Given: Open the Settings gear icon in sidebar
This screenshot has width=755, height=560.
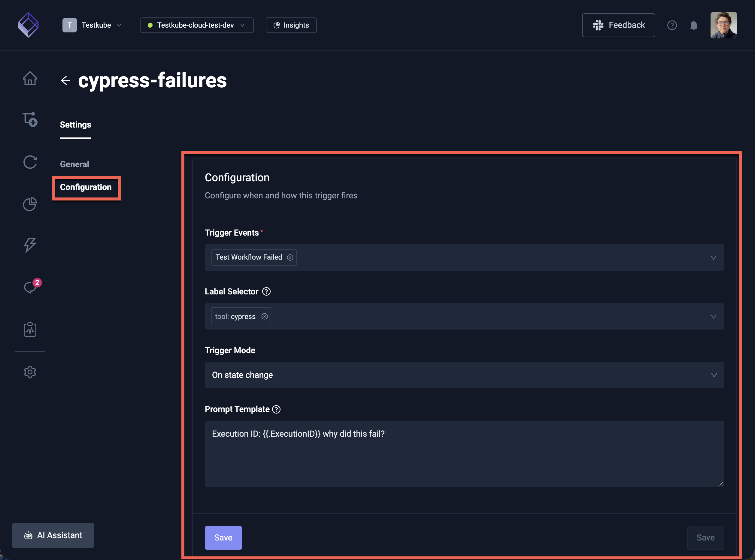Looking at the screenshot, I should [30, 372].
